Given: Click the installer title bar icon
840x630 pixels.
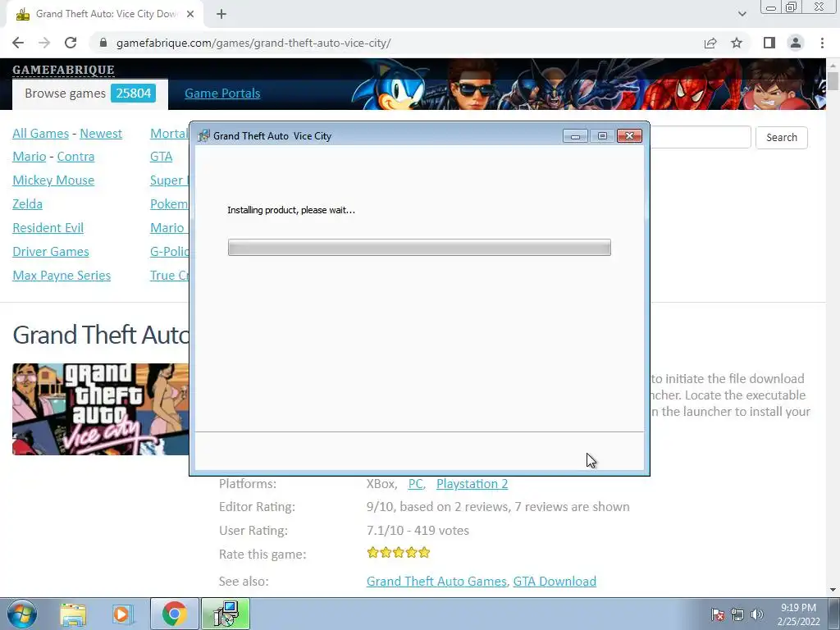Looking at the screenshot, I should click(203, 136).
